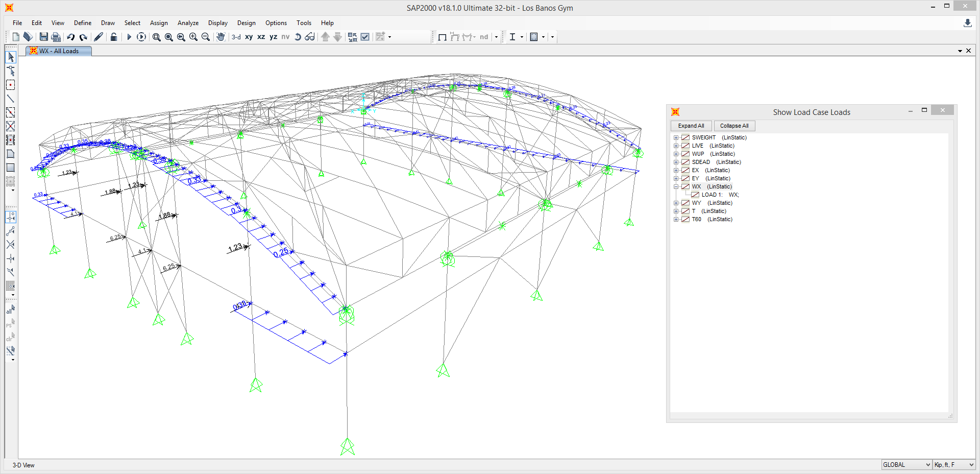Click the Draw Special Joint dot tool
This screenshot has width=980, height=474.
pos(11,85)
